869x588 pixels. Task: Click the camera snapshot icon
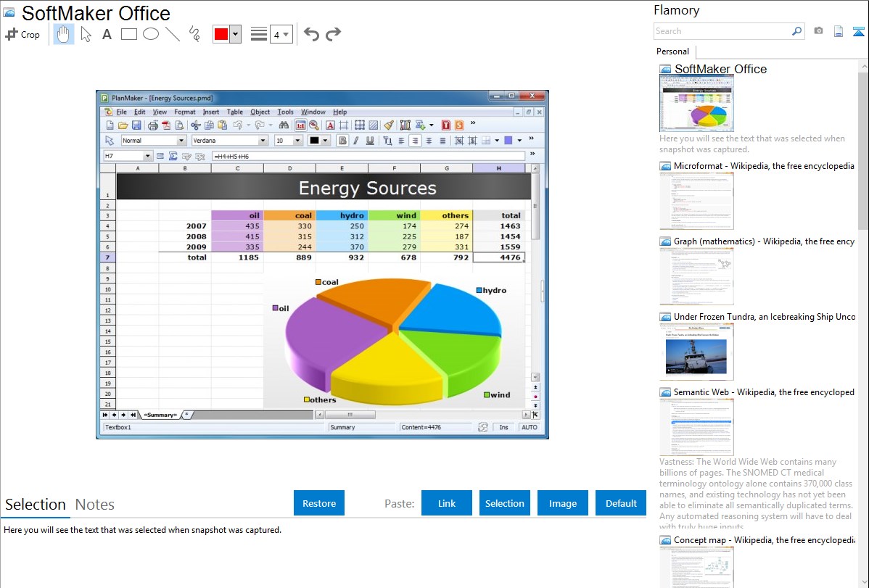pyautogui.click(x=818, y=31)
